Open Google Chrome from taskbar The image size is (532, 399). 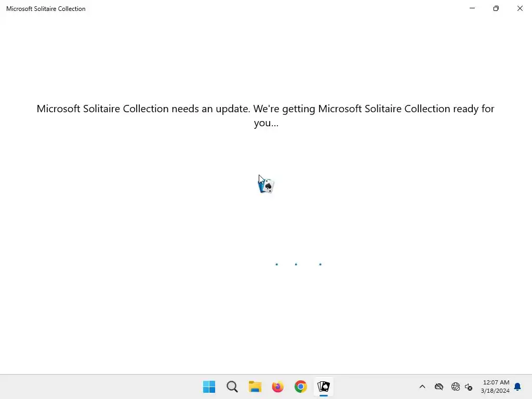301,387
